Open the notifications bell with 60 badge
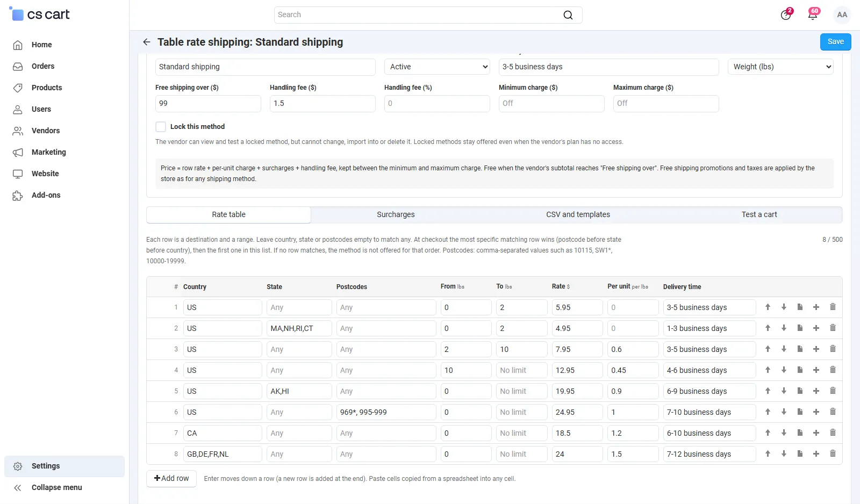The height and width of the screenshot is (504, 860). 813,15
